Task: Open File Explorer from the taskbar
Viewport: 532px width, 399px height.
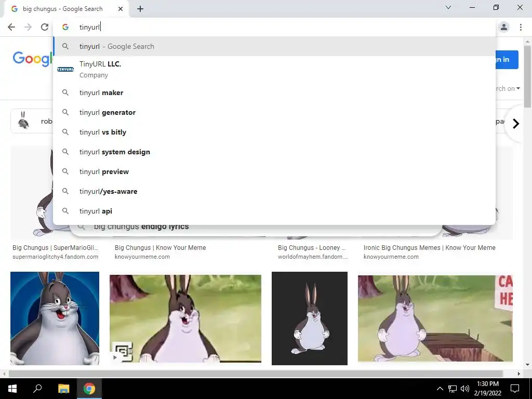Action: click(63, 389)
